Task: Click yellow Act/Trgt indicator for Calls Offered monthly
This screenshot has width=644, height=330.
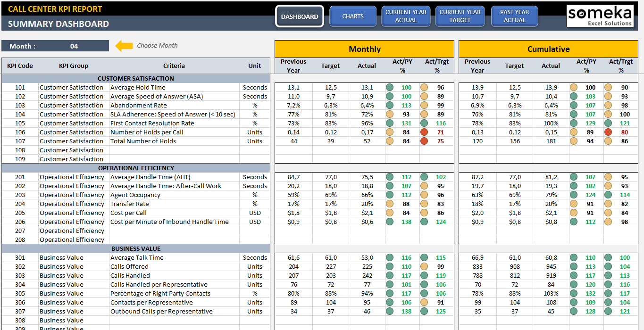Action: point(424,266)
